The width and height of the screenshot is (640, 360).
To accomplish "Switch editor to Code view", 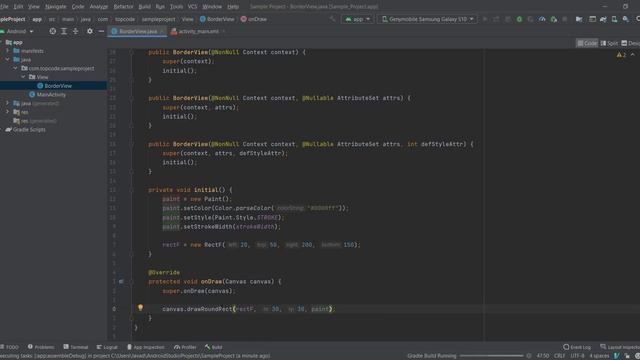I will click(587, 43).
